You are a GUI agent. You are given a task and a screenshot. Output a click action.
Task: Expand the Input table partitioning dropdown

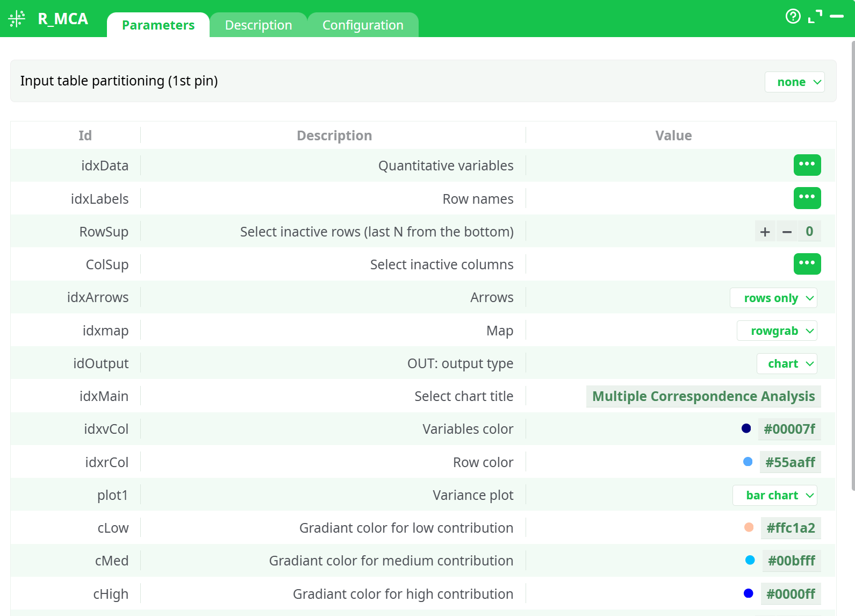(794, 82)
